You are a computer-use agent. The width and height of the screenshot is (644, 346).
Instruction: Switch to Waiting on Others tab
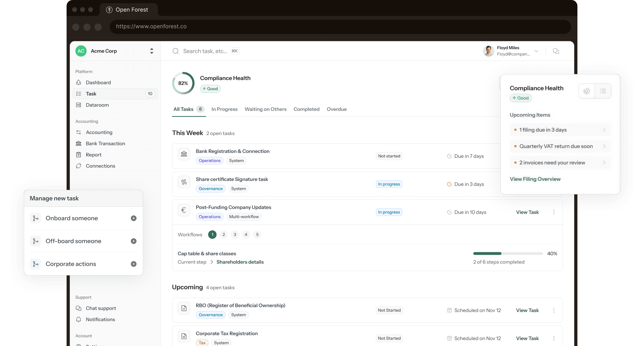pyautogui.click(x=266, y=109)
